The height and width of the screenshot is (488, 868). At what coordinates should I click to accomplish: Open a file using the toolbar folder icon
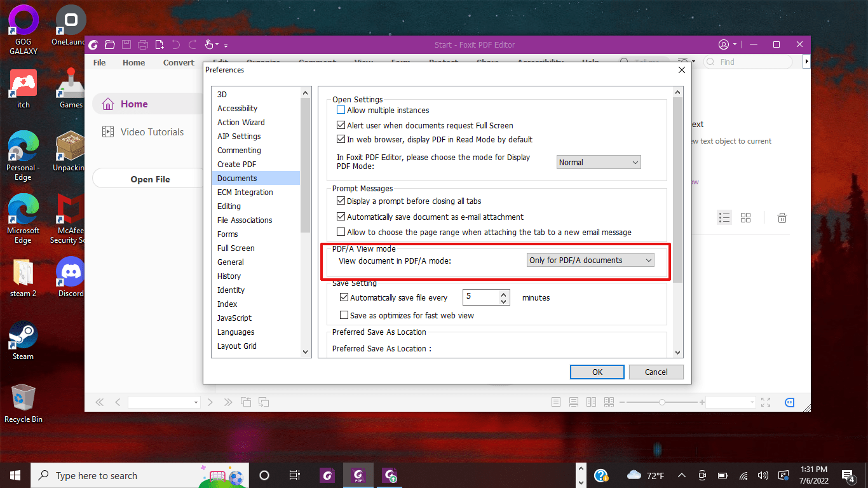109,44
